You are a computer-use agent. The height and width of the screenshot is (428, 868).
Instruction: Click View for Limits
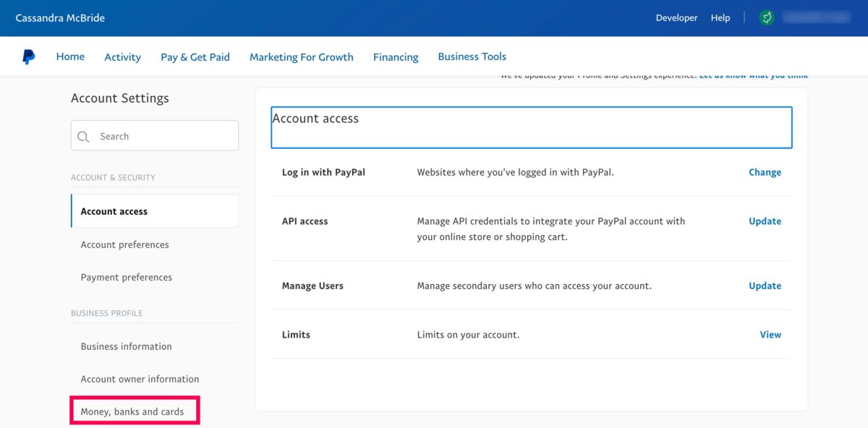click(x=770, y=335)
